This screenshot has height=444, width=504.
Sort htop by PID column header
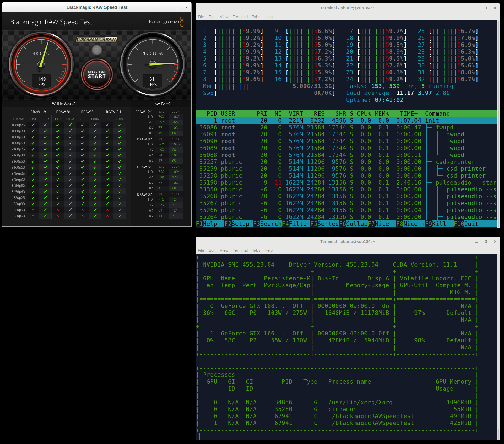tap(212, 114)
